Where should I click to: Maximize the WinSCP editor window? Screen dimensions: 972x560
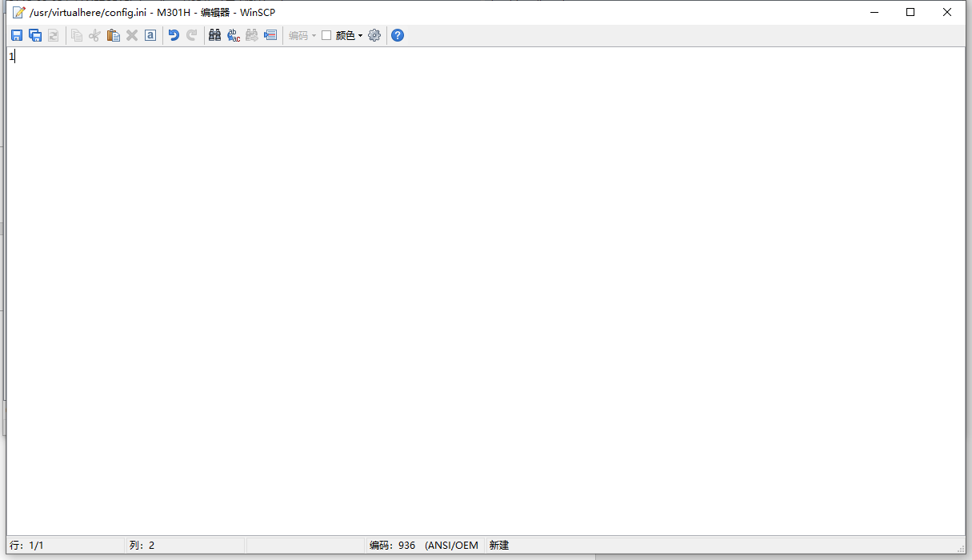[910, 12]
